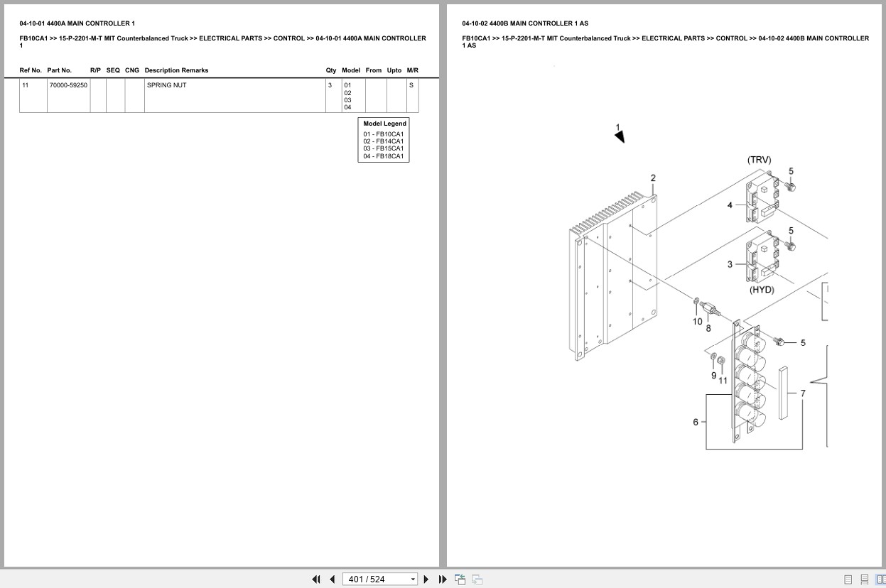Click callout number 3 beside the HYD module
This screenshot has width=886, height=588.
730,264
